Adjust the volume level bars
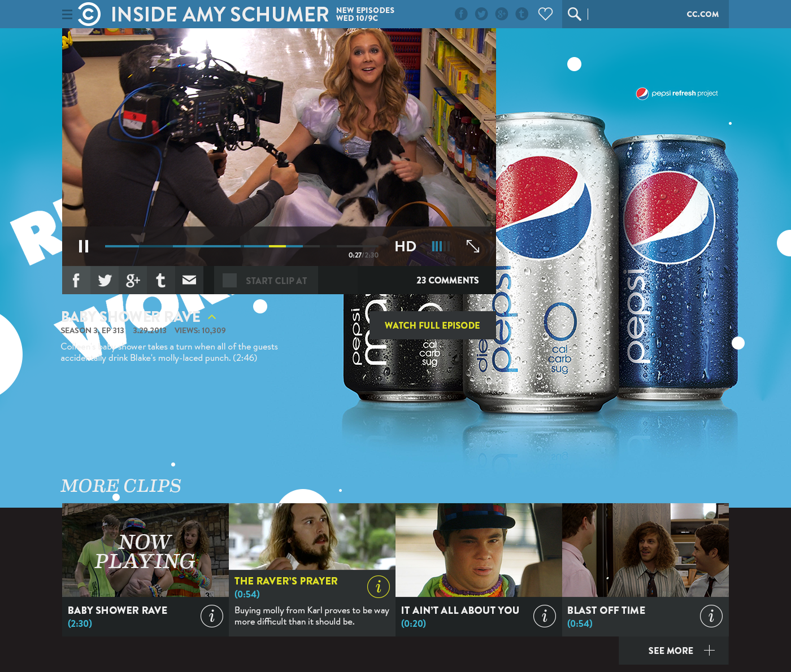Screen dimensions: 791x672 click(x=441, y=246)
